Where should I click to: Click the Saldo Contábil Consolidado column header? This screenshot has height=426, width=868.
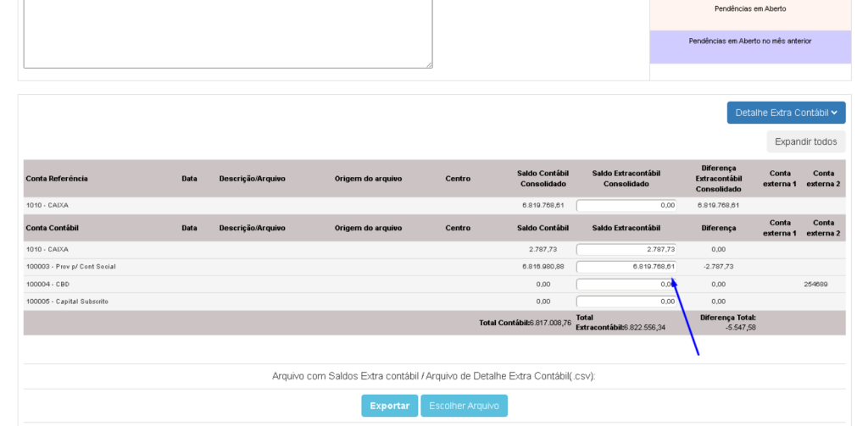click(x=542, y=179)
